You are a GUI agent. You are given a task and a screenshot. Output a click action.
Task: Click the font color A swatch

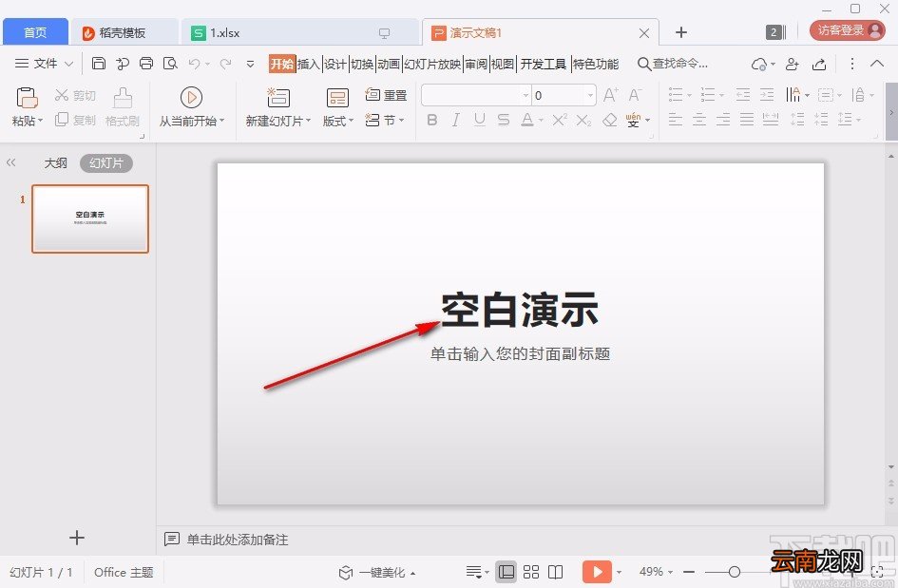(x=527, y=120)
